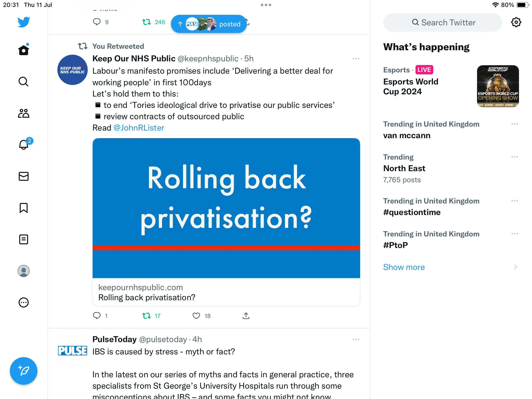Click Show more under trends
The image size is (532, 399).
click(404, 267)
